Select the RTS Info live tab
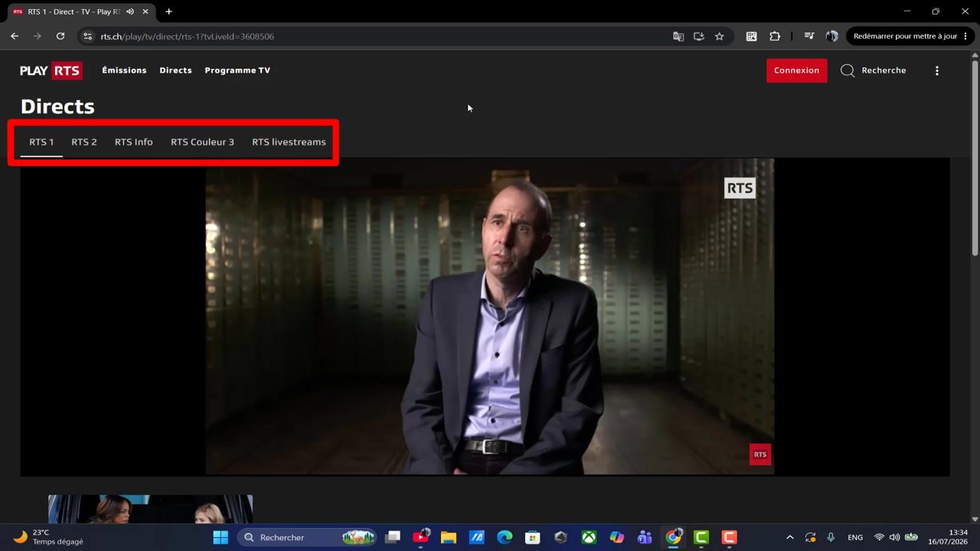Screen dimensions: 980x551 (134, 142)
